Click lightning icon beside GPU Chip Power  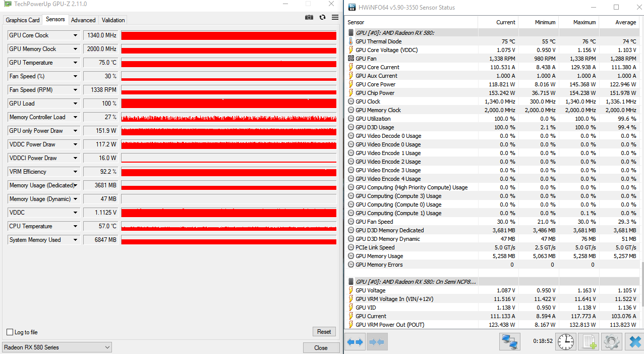click(351, 93)
